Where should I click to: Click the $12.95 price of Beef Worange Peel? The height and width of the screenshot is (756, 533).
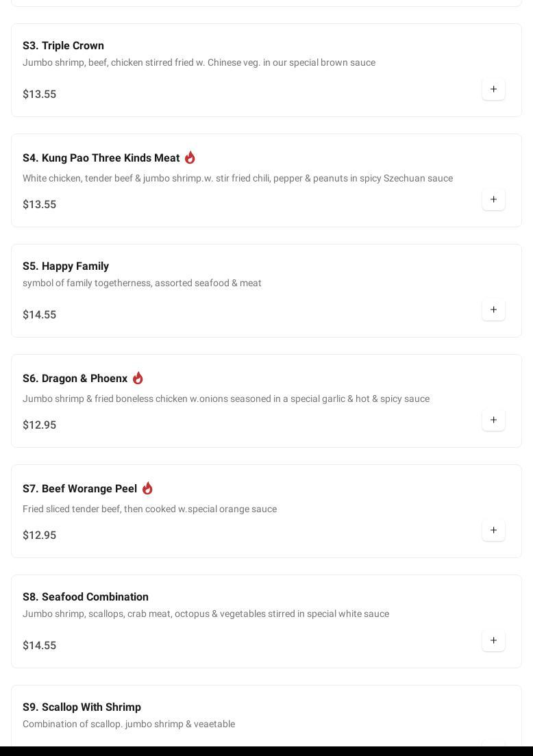point(39,535)
